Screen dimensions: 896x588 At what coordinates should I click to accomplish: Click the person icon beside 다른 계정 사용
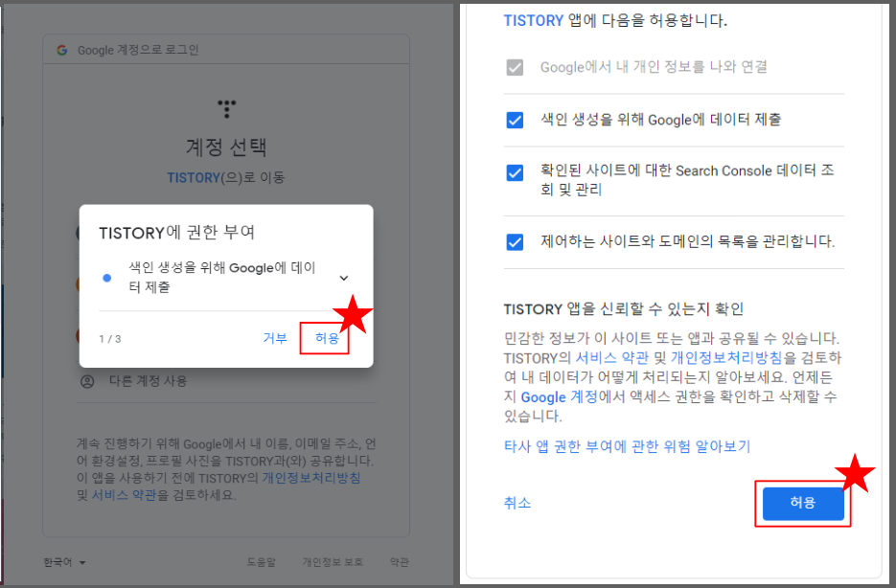(87, 381)
